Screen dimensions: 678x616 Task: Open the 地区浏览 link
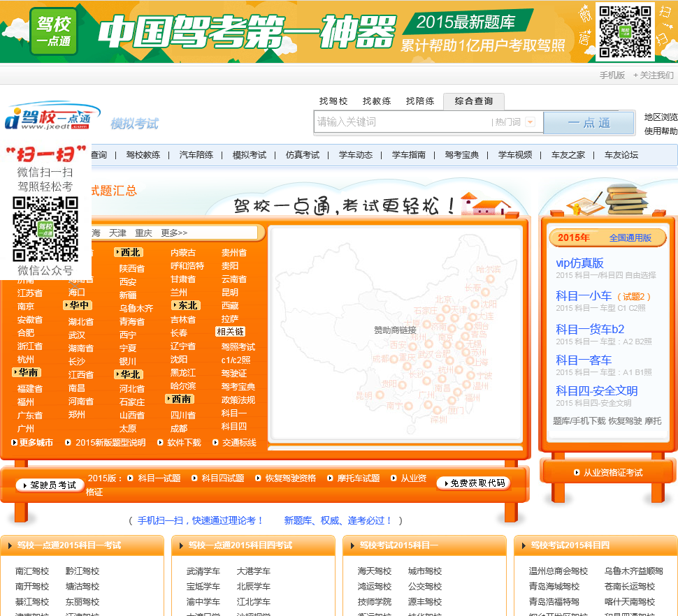tap(661, 117)
